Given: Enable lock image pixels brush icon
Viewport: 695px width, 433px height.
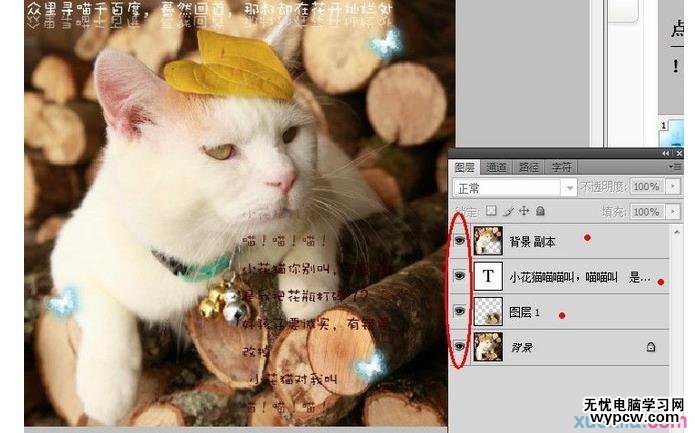Looking at the screenshot, I should coord(508,211).
